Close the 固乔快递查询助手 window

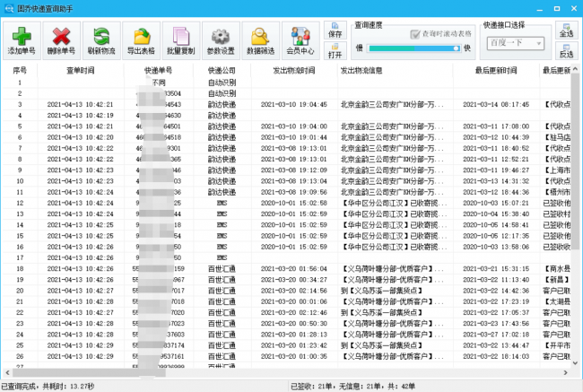tap(574, 9)
